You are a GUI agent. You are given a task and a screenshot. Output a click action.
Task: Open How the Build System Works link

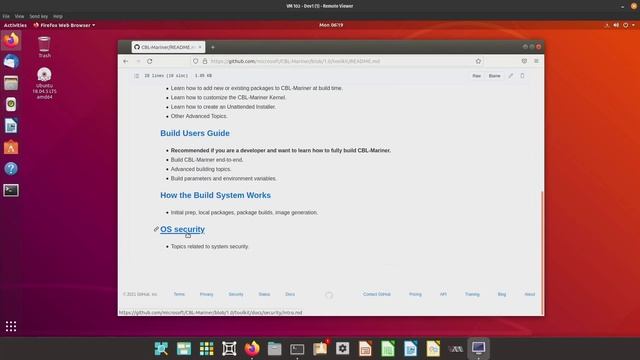pos(216,195)
